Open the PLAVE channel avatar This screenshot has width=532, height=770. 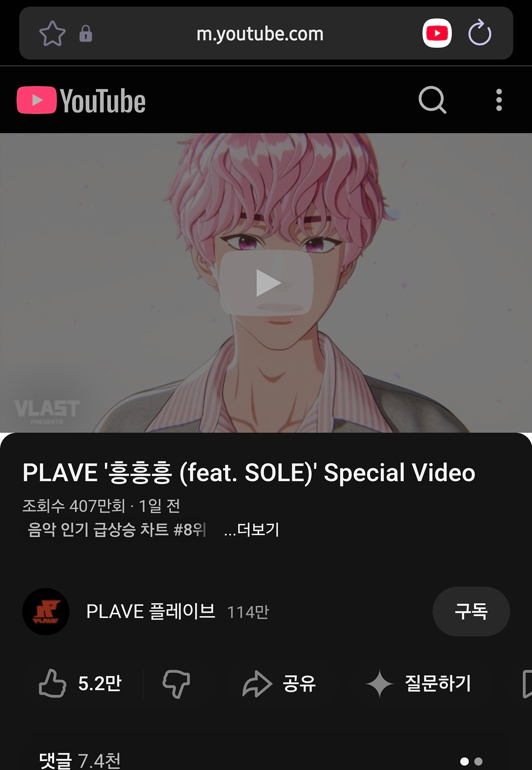pyautogui.click(x=46, y=612)
